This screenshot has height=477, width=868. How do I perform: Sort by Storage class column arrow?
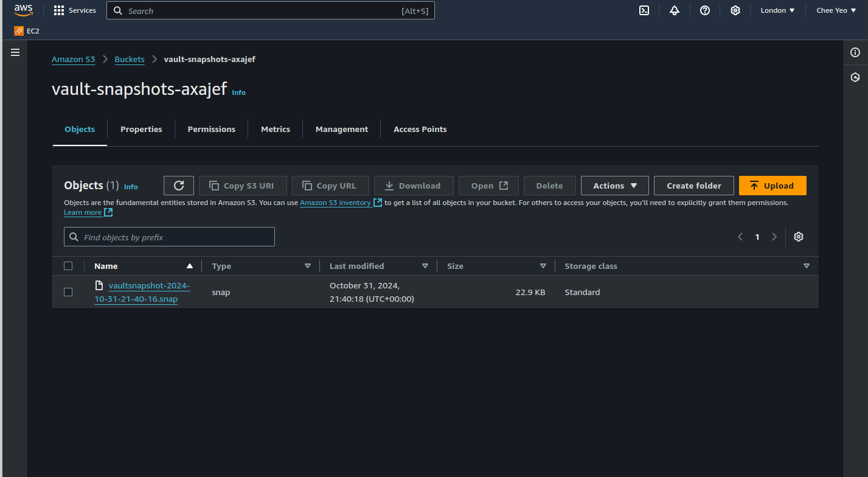(x=807, y=266)
